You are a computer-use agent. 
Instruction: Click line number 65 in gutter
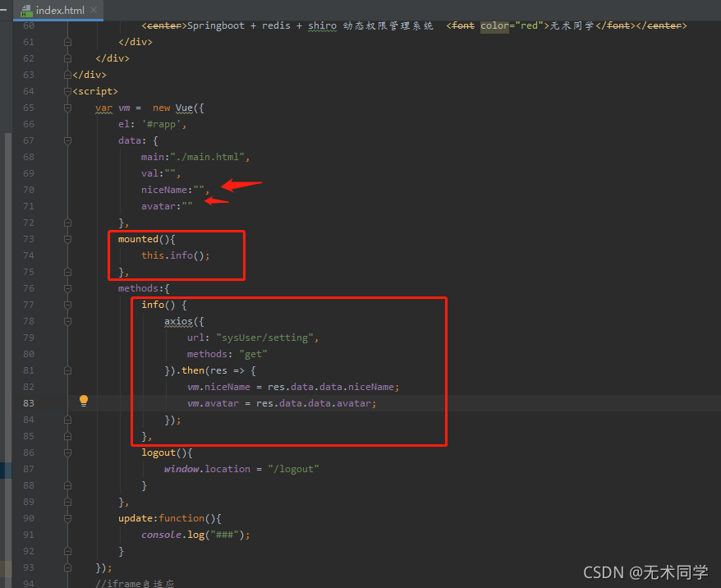[x=29, y=108]
